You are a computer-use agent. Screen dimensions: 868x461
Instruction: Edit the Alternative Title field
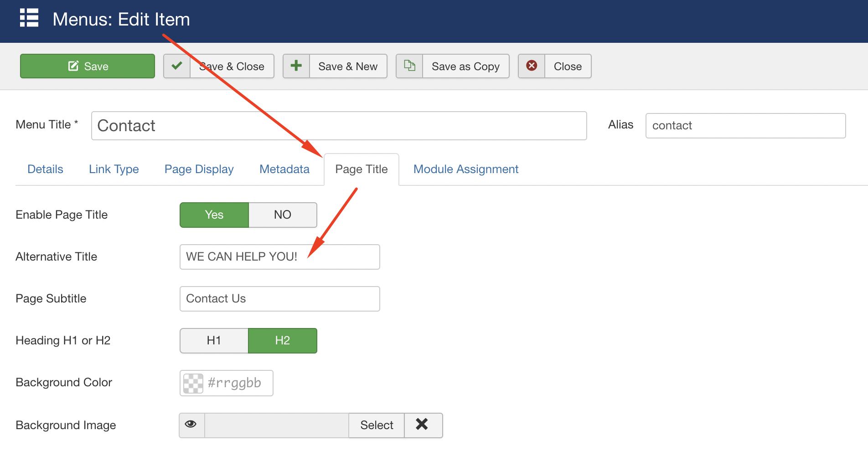280,257
